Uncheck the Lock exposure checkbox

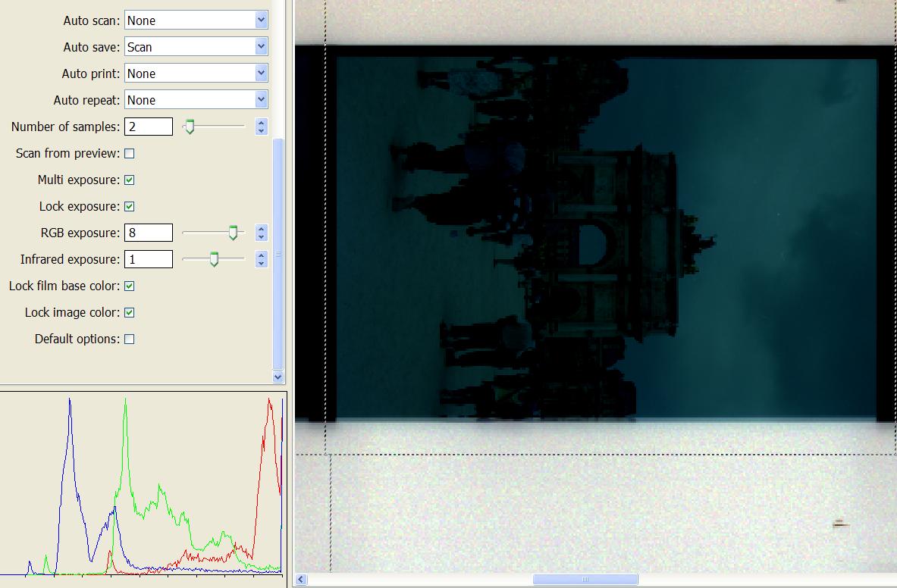click(x=130, y=206)
